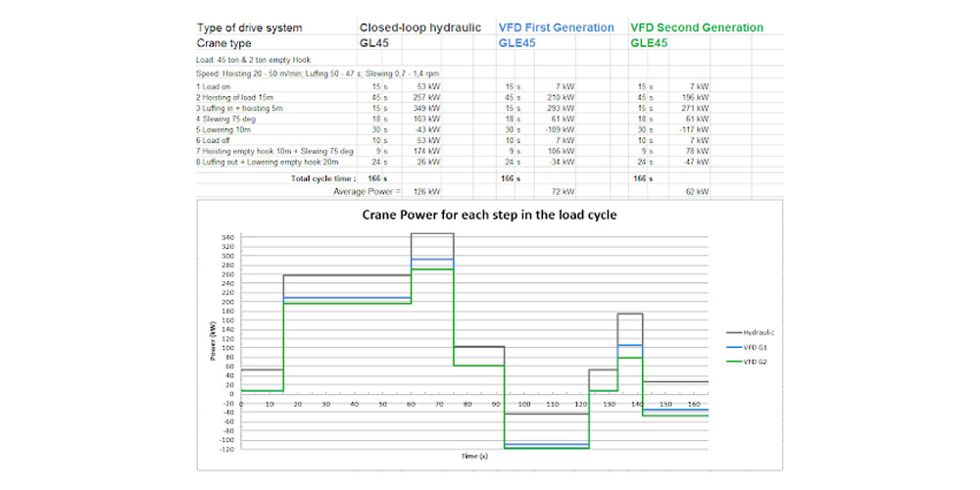Select the 'Type of drive system' cell
Viewport: 980px width, 490px height.
point(250,27)
